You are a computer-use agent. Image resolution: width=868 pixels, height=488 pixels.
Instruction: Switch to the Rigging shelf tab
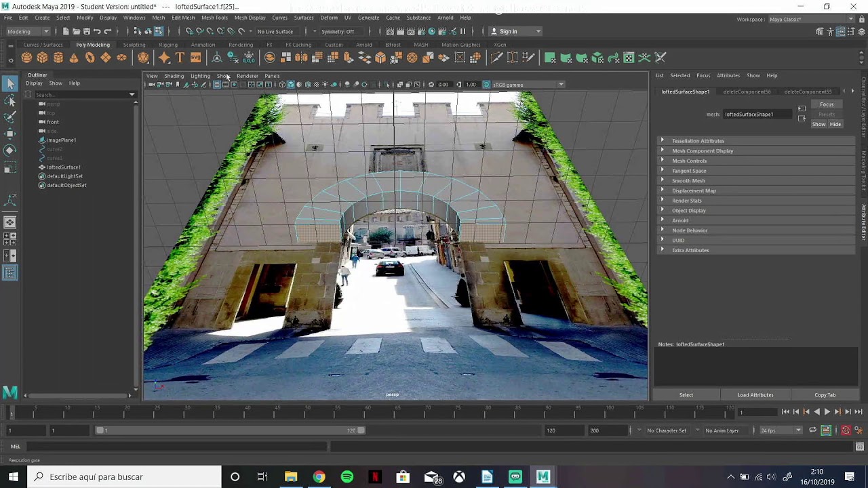[168, 45]
